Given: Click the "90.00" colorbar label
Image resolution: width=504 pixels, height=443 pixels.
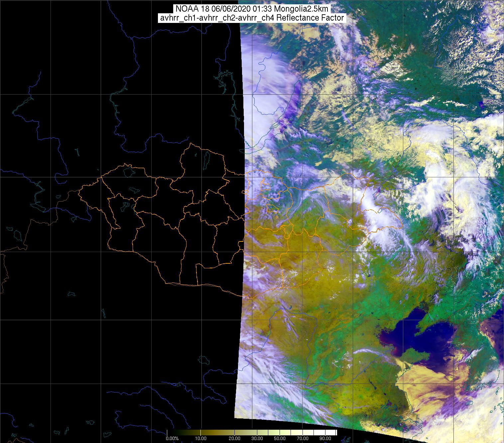Looking at the screenshot, I should (x=325, y=439).
